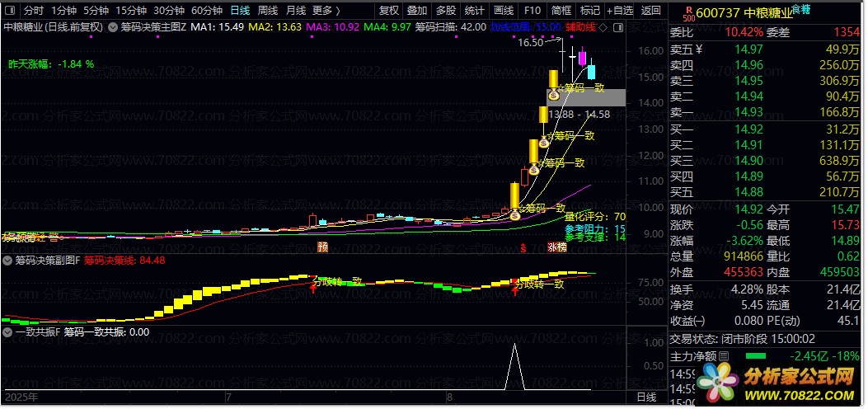The height and width of the screenshot is (409, 868).
Task: Click the 主力净额 detail list icon
Action: coord(724,356)
